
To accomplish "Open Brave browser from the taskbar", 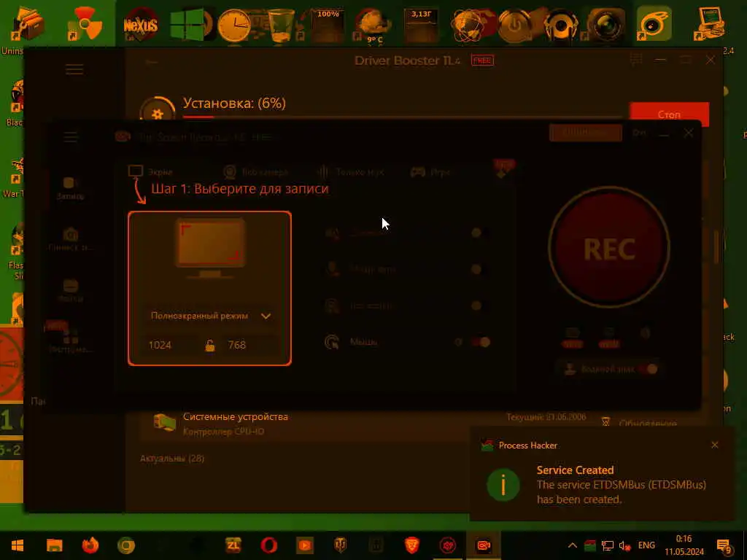I will click(x=411, y=545).
